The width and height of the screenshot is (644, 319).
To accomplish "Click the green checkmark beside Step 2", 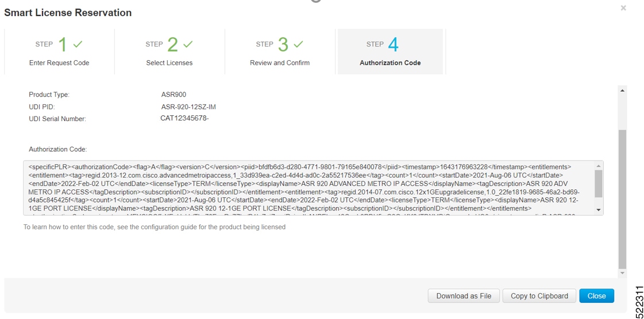I will click(x=188, y=44).
